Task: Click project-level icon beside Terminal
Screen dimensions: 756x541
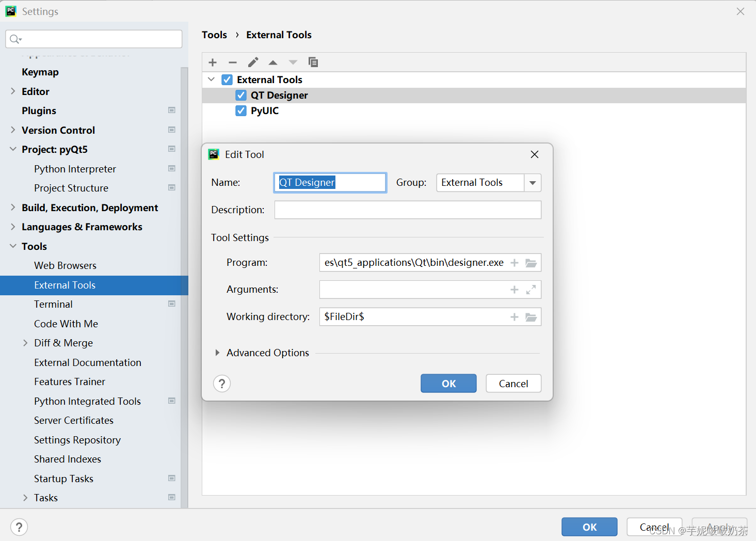Action: [x=172, y=304]
